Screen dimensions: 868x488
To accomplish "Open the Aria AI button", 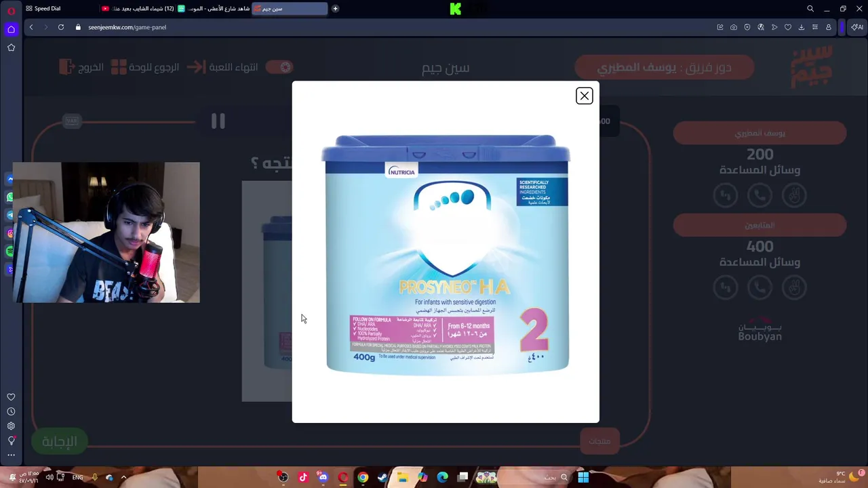I will pyautogui.click(x=857, y=27).
